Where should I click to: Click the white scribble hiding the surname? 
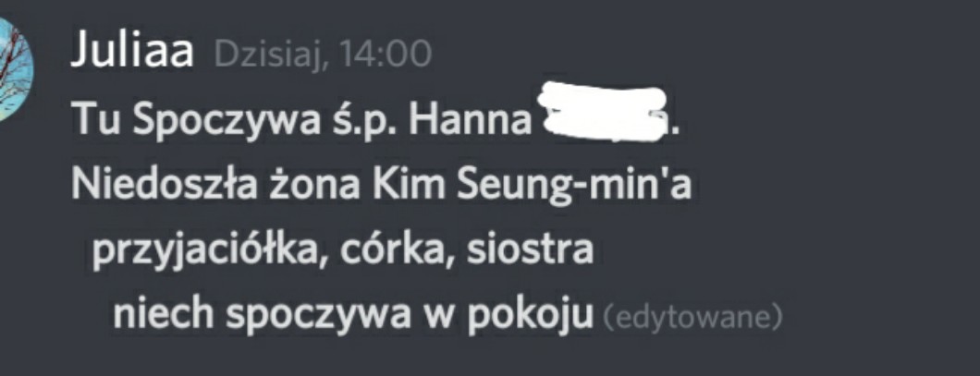point(603,113)
